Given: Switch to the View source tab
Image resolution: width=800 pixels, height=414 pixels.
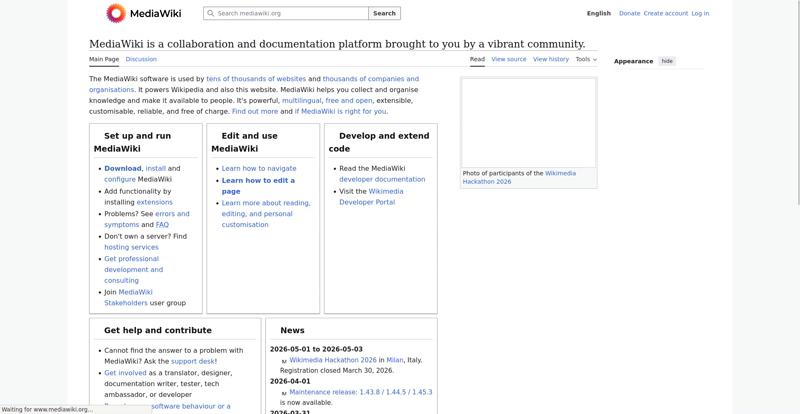Looking at the screenshot, I should click(x=509, y=59).
